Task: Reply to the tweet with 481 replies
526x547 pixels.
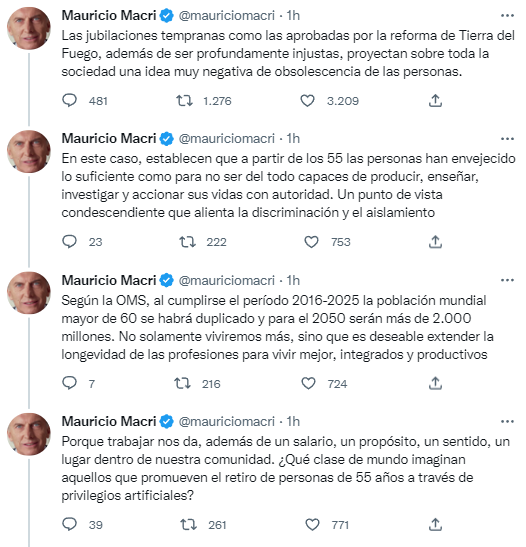Action: 69,101
